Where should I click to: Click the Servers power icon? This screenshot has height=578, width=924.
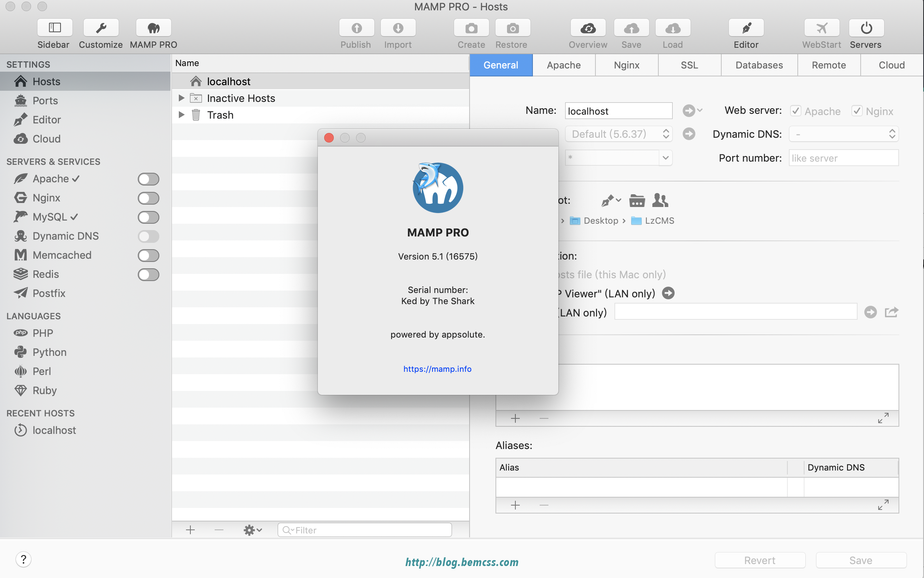coord(866,28)
